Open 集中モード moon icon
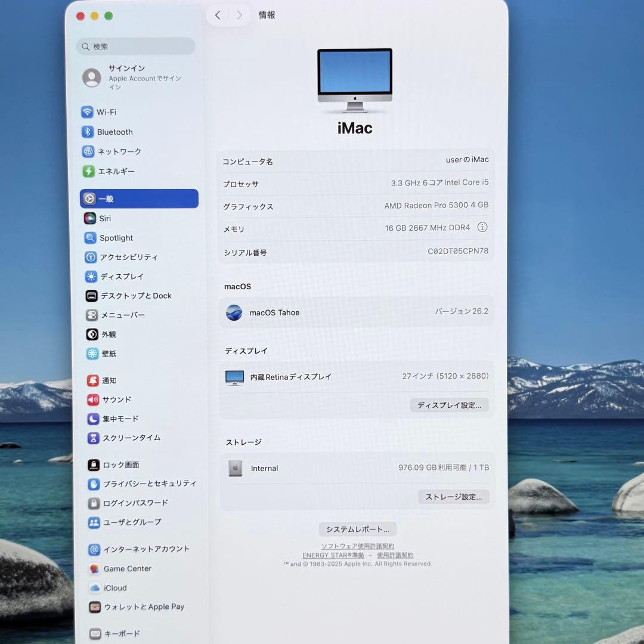The width and height of the screenshot is (644, 644). tap(93, 419)
